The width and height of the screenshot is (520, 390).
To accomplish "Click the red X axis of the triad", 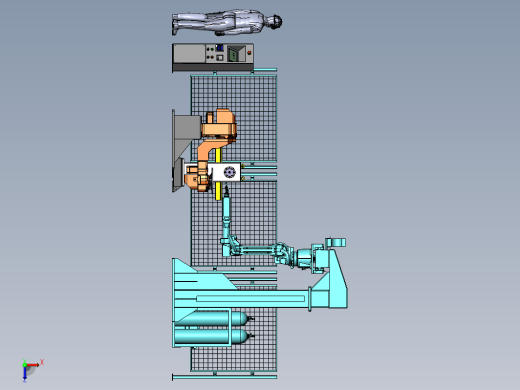I will 33,365.
